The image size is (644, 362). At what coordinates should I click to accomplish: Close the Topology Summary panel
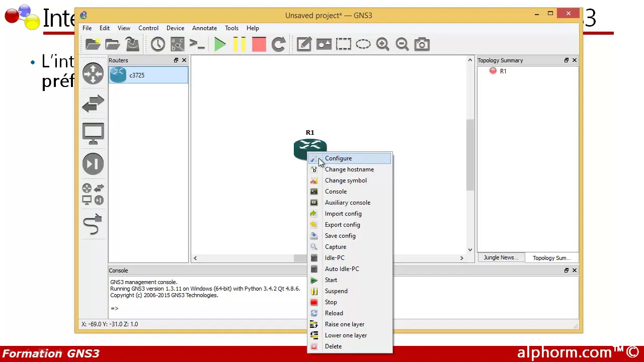(575, 60)
